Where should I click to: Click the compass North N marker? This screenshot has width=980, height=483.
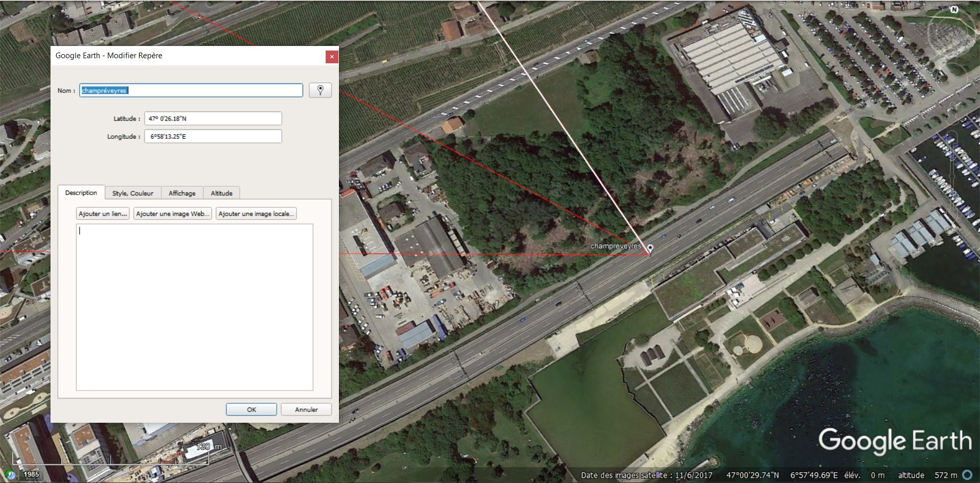pos(953,10)
